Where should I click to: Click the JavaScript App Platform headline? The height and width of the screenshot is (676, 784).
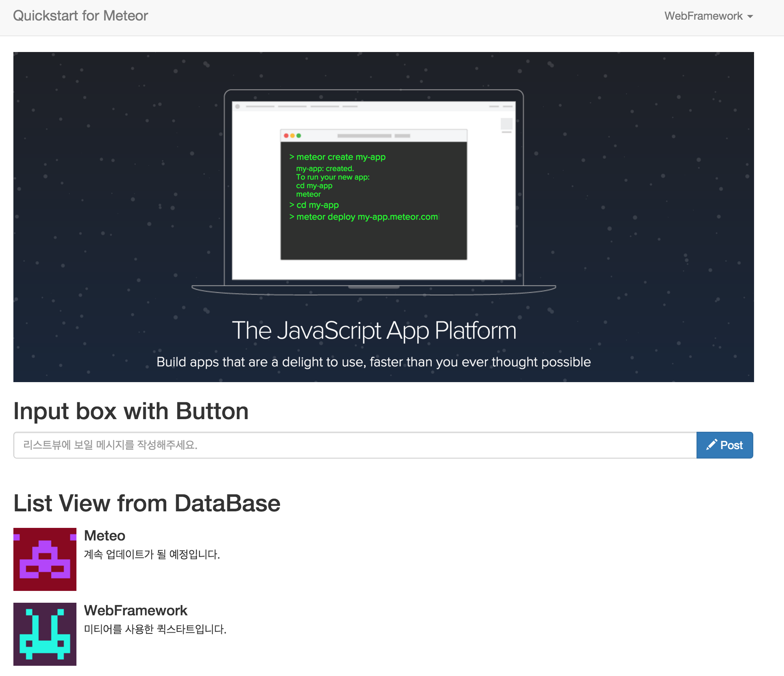coord(374,330)
